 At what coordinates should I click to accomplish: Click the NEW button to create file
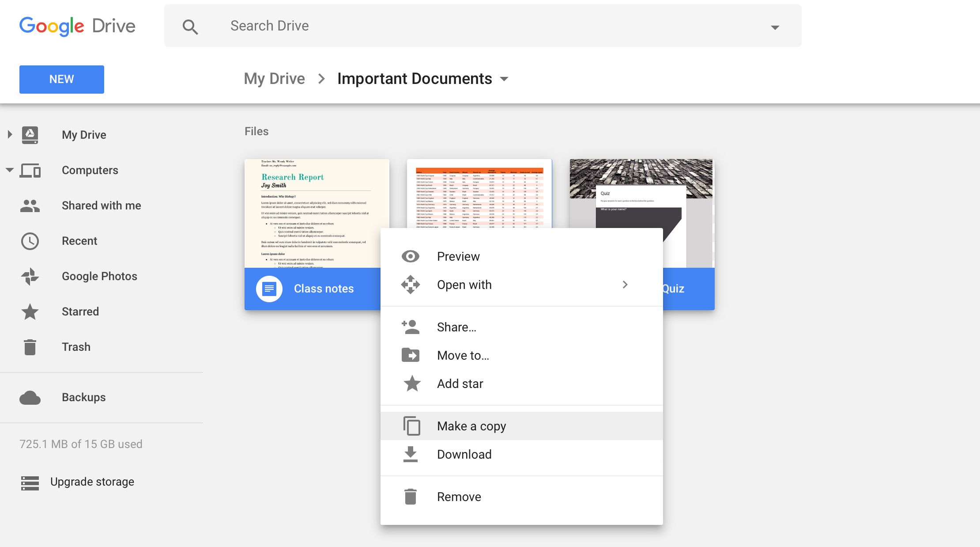pyautogui.click(x=61, y=79)
